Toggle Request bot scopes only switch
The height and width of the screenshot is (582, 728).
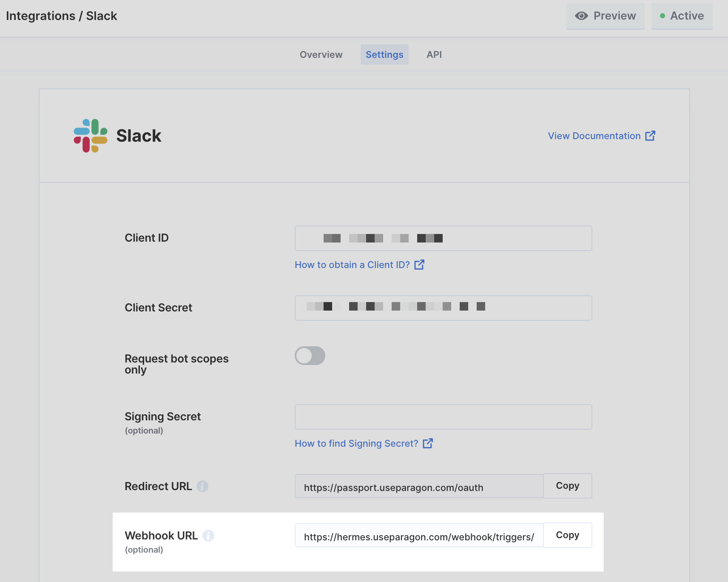point(310,356)
